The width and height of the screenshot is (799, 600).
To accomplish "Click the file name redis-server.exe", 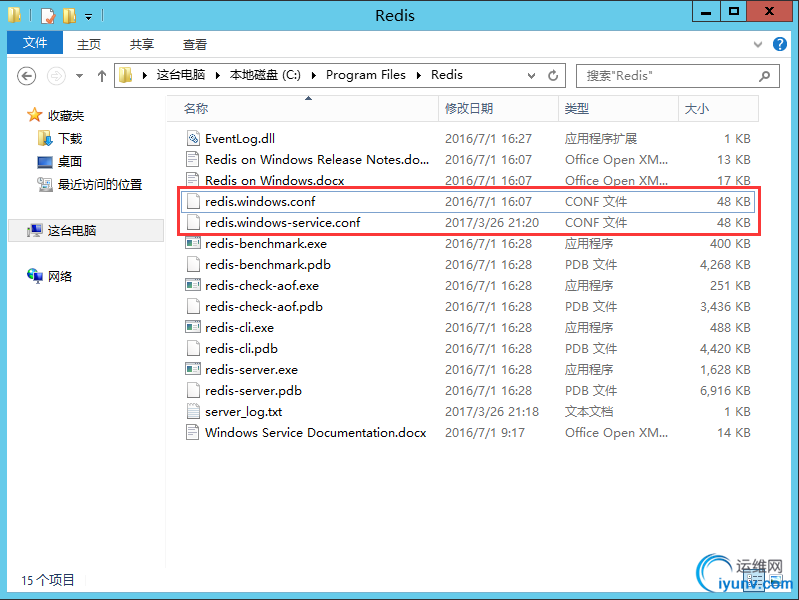I will pyautogui.click(x=251, y=370).
